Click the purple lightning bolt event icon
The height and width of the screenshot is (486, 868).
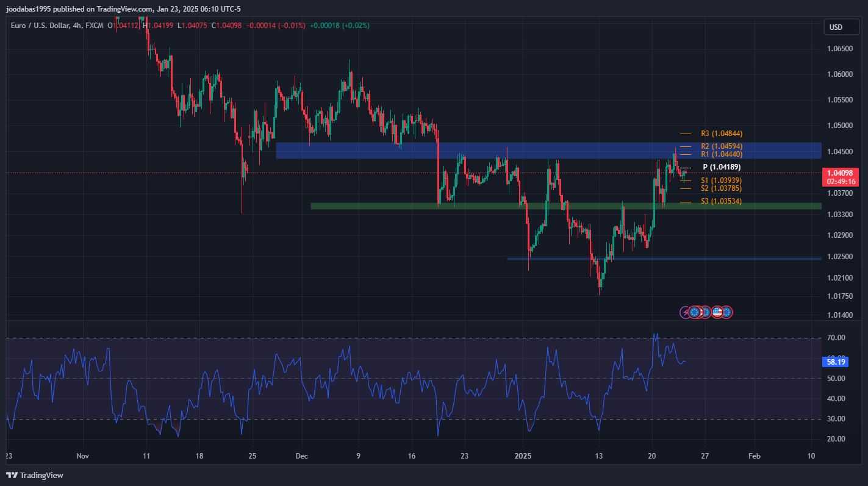(x=686, y=312)
